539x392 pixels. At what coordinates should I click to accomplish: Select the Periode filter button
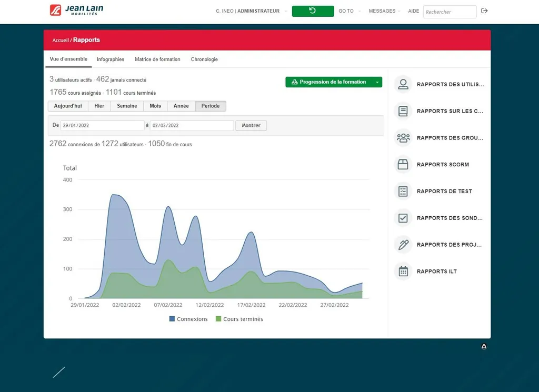(x=211, y=106)
